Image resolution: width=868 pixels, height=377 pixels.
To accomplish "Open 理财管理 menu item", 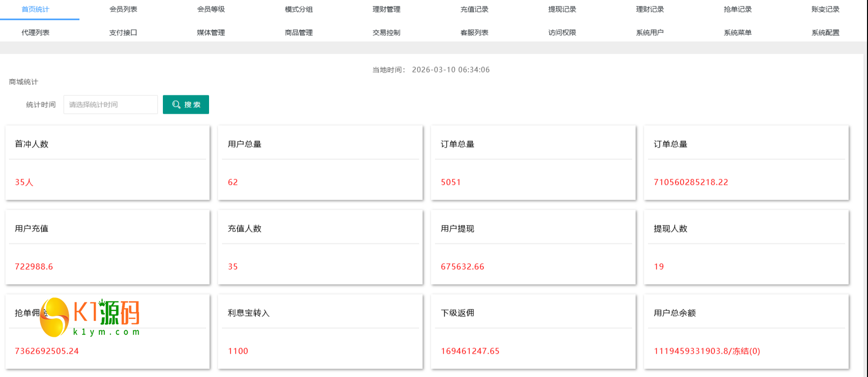I will 386,9.
